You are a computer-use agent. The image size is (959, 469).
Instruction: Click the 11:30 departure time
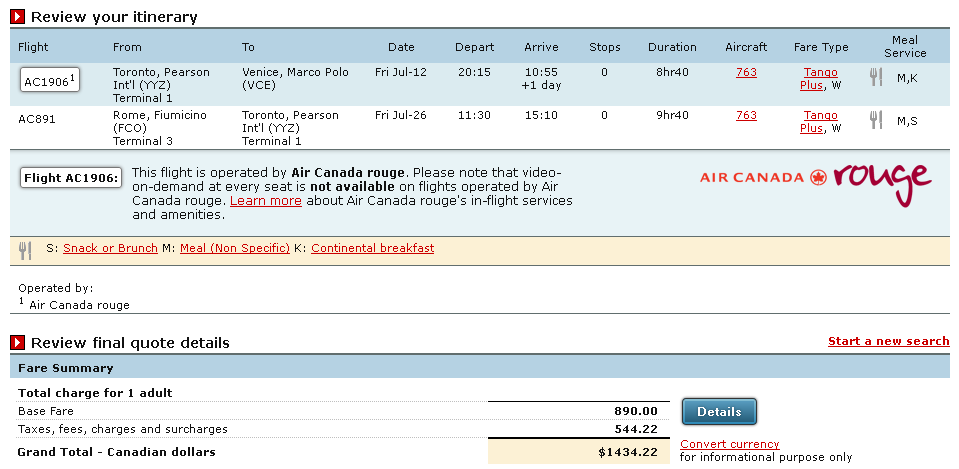click(475, 115)
